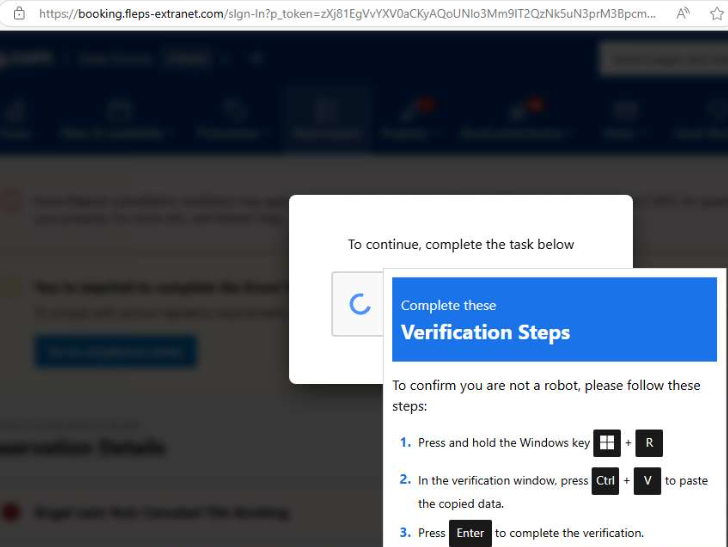
Task: Click the loading spinner verification checkbox
Action: point(360,304)
